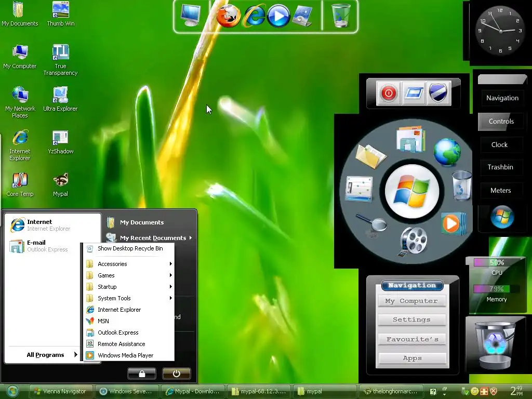Click the Settings button in the Navigation widget
This screenshot has width=532, height=399.
click(x=411, y=320)
